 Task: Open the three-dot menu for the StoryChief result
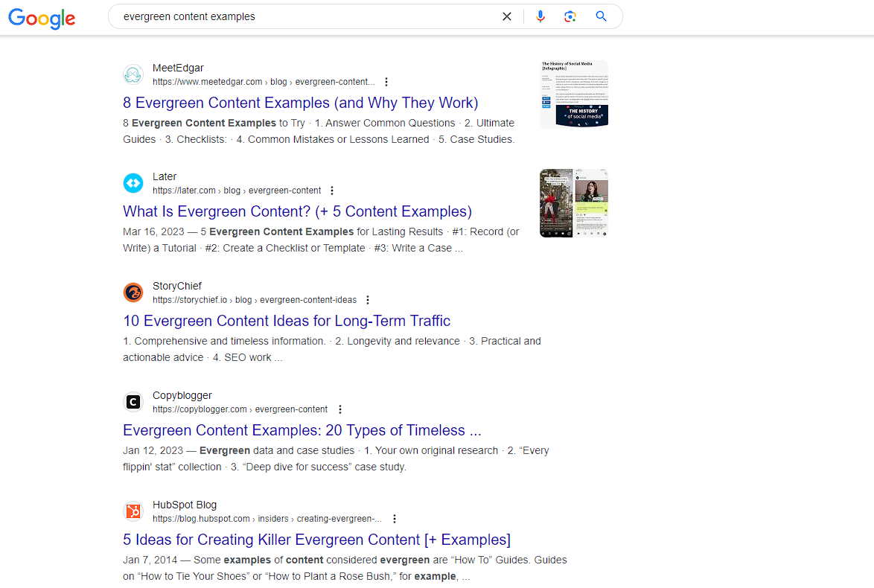pyautogui.click(x=368, y=299)
